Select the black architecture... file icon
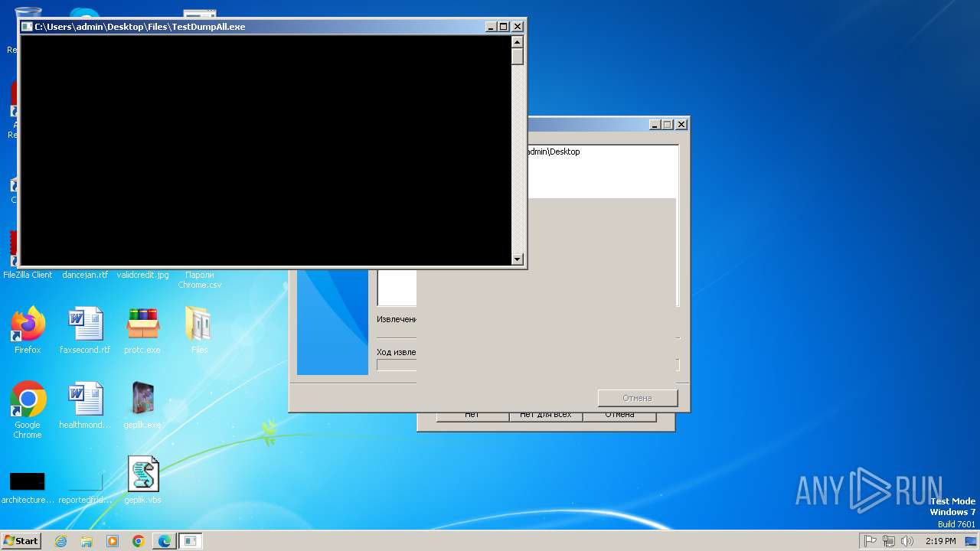Viewport: 980px width, 551px height. tap(28, 487)
